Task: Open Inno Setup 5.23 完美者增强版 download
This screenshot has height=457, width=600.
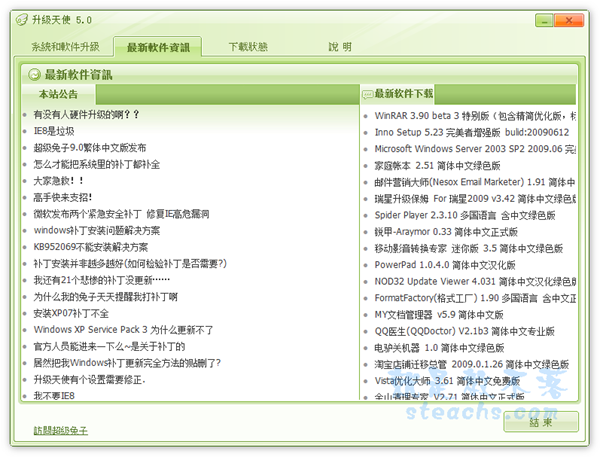Action: tap(472, 132)
